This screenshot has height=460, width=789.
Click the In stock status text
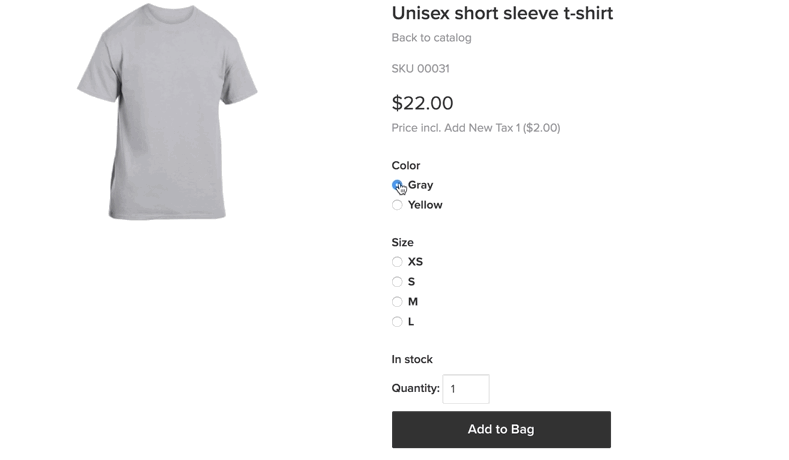pos(412,360)
